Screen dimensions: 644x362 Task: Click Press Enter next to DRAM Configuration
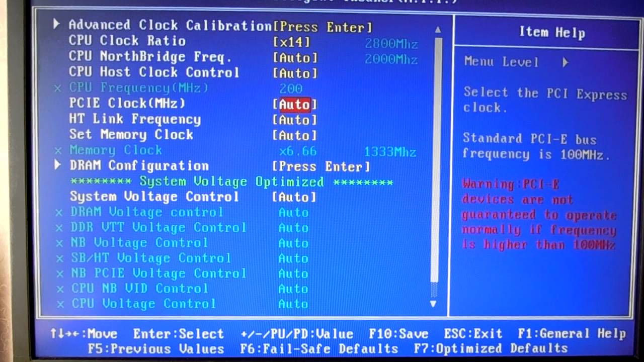click(x=321, y=166)
